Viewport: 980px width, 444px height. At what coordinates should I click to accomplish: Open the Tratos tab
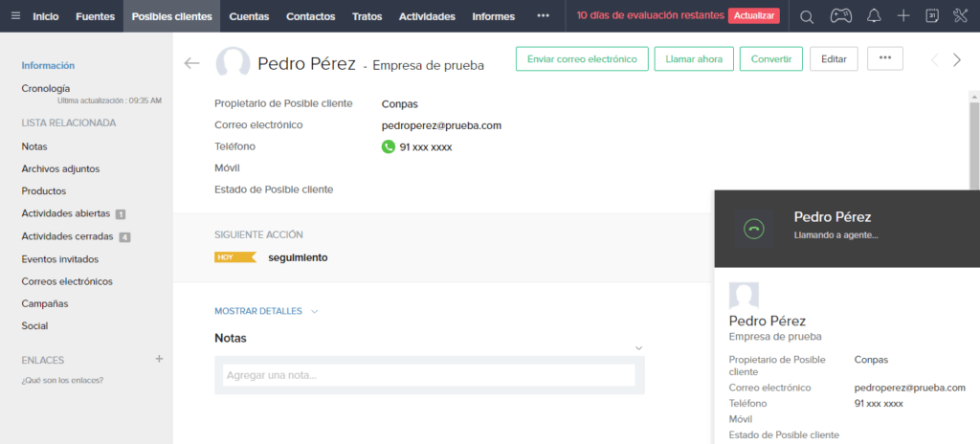pyautogui.click(x=367, y=16)
